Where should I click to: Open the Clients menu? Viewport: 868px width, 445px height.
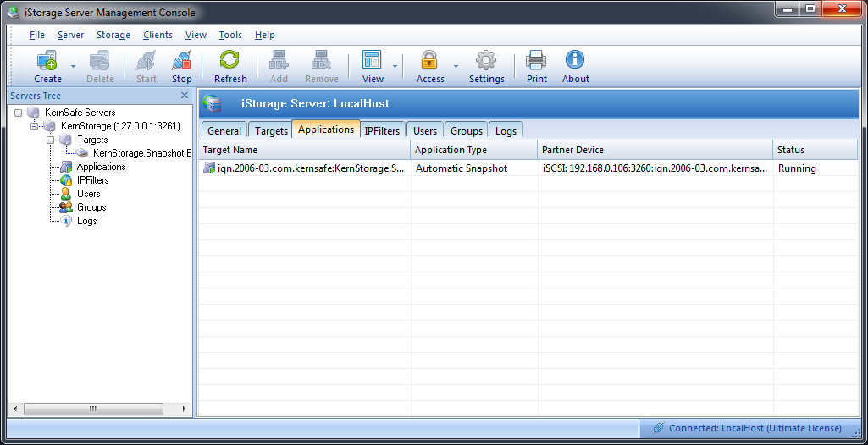pos(158,35)
